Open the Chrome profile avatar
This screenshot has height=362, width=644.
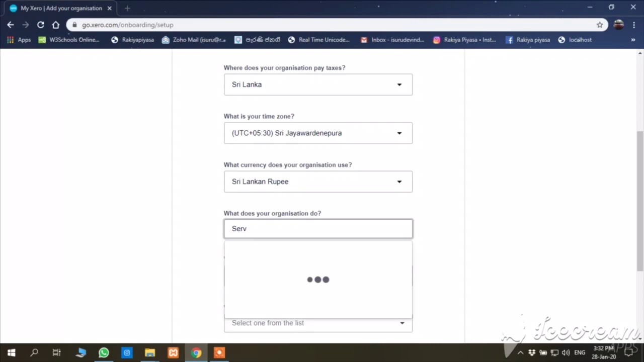tap(619, 25)
